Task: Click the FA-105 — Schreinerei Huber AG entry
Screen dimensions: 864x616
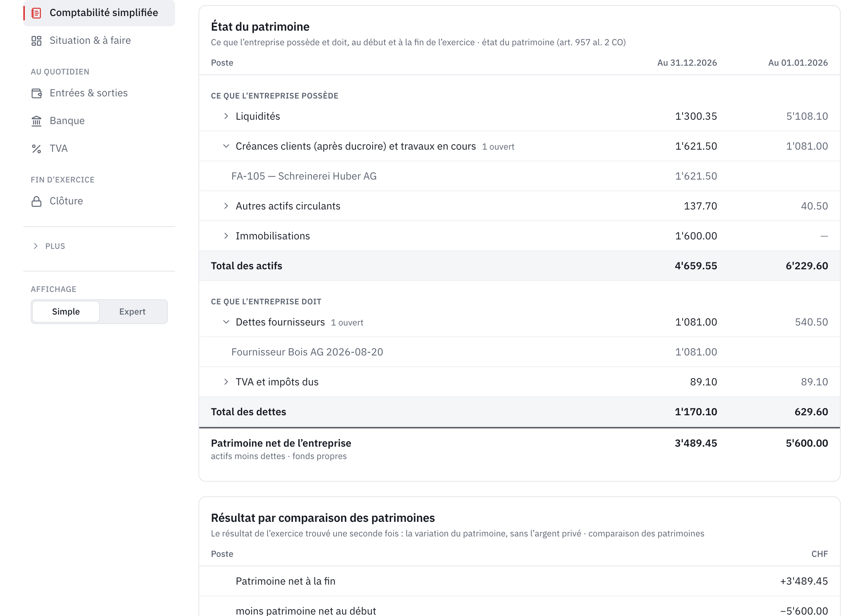Action: [519, 176]
